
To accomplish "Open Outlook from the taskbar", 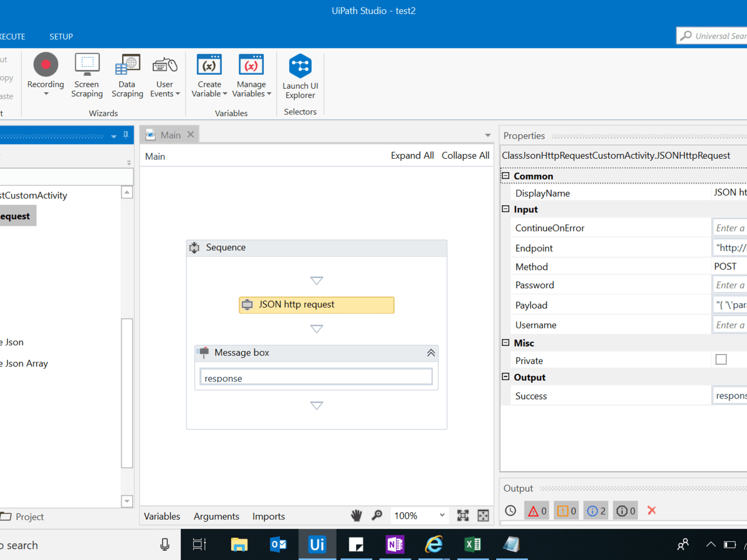I will click(x=278, y=545).
